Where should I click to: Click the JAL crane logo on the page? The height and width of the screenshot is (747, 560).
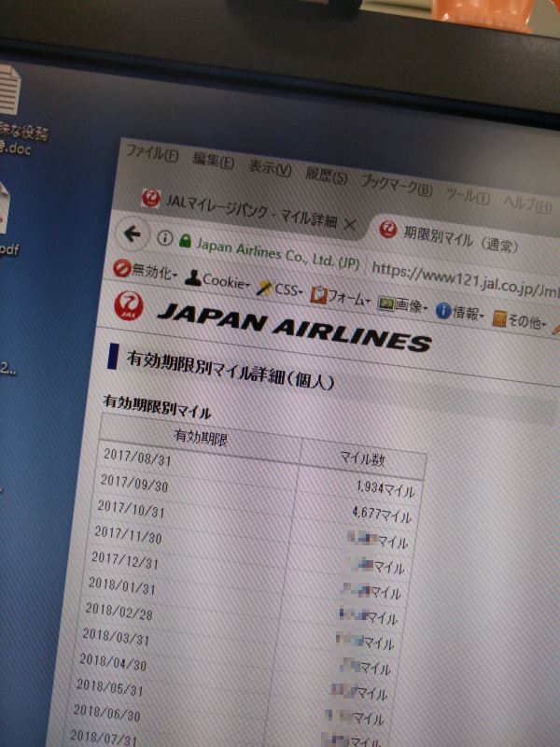pos(129,305)
